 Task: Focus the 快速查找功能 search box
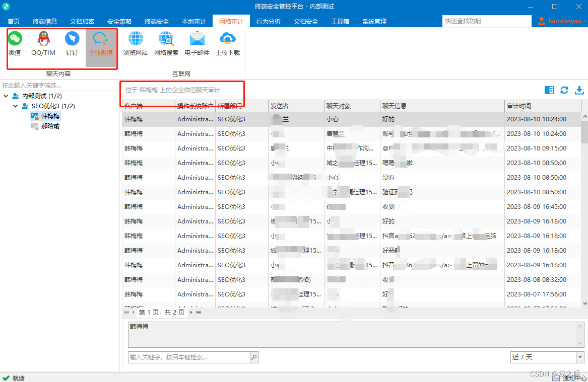click(x=487, y=21)
